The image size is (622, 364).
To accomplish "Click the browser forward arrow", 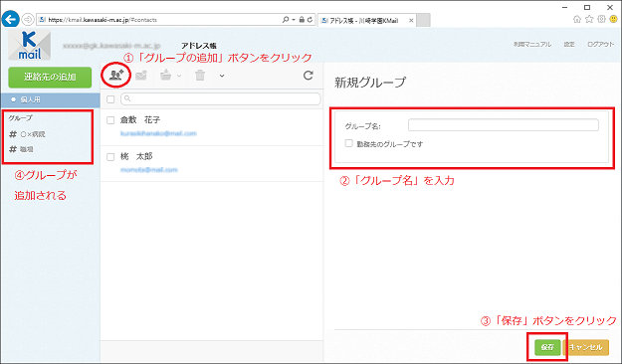I will [x=28, y=19].
